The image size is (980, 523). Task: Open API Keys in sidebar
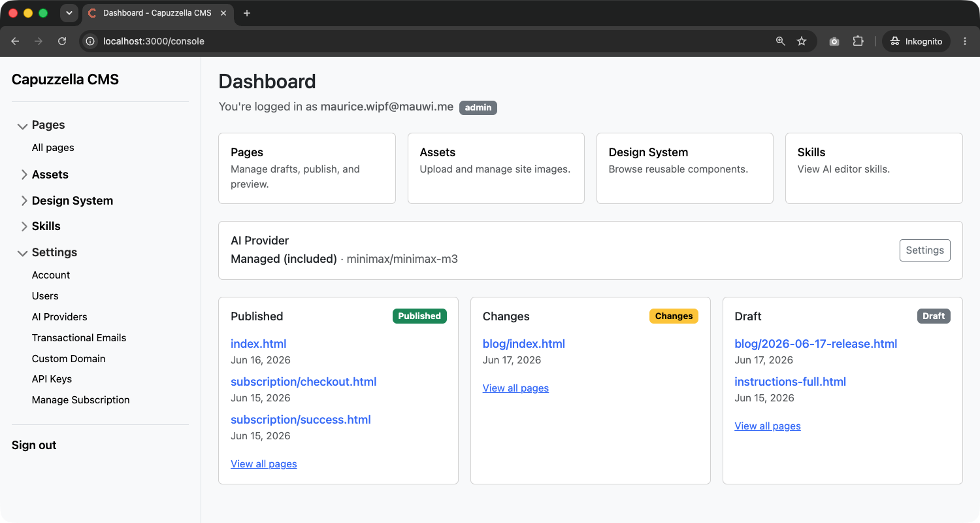point(52,379)
